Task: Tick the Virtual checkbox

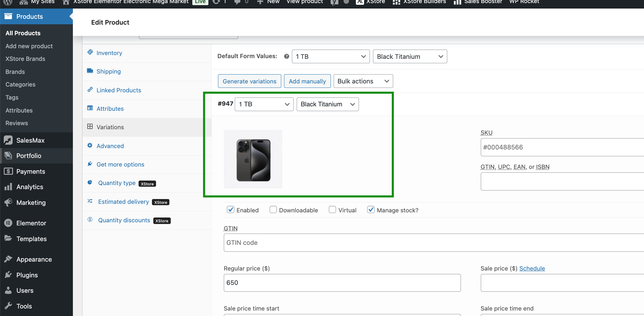Action: click(x=332, y=210)
